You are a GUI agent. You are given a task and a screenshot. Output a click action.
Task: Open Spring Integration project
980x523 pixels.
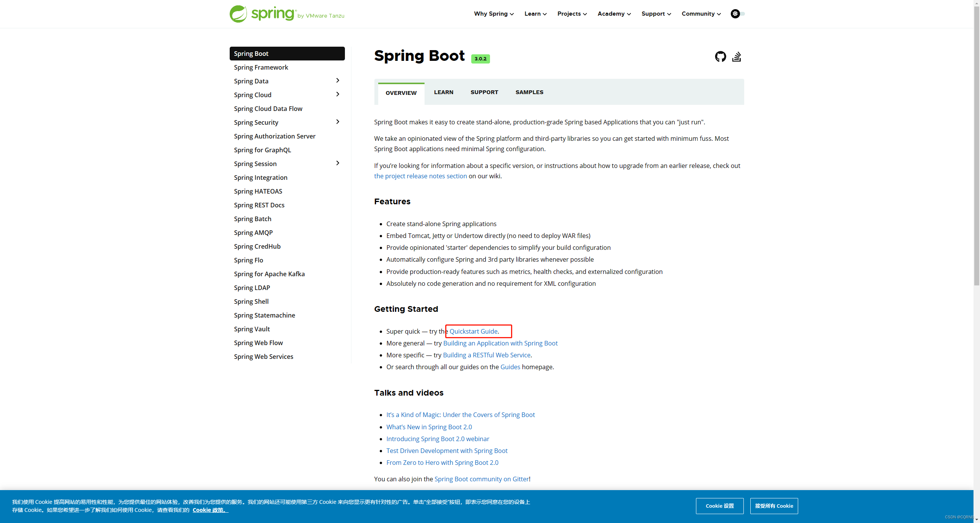click(x=260, y=178)
